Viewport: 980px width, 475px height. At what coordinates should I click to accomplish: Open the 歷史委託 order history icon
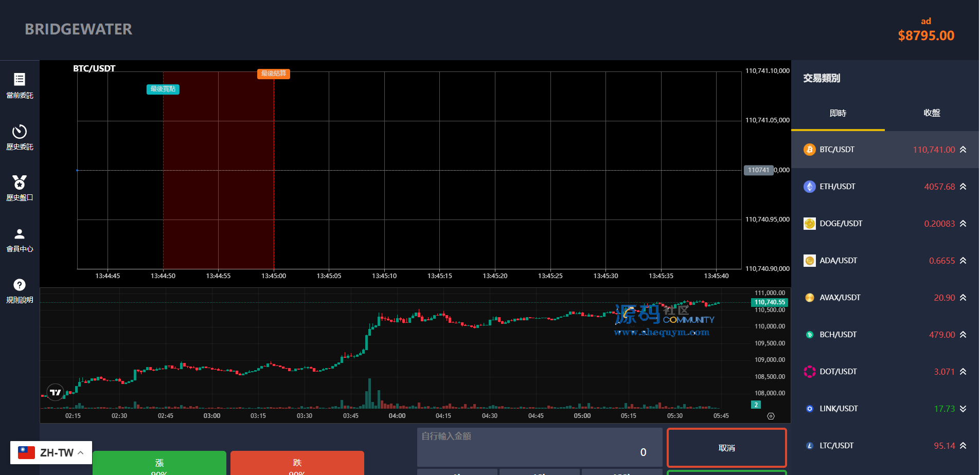(20, 132)
